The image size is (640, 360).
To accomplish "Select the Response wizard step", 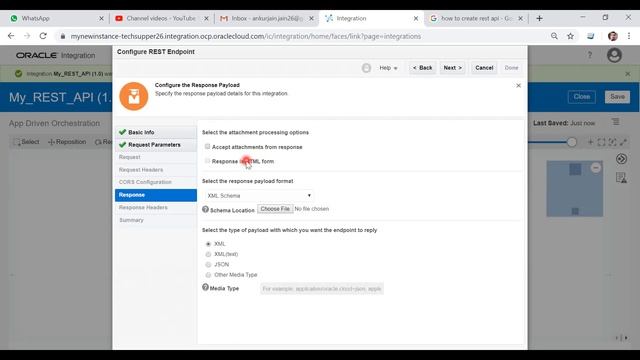I will point(156,195).
